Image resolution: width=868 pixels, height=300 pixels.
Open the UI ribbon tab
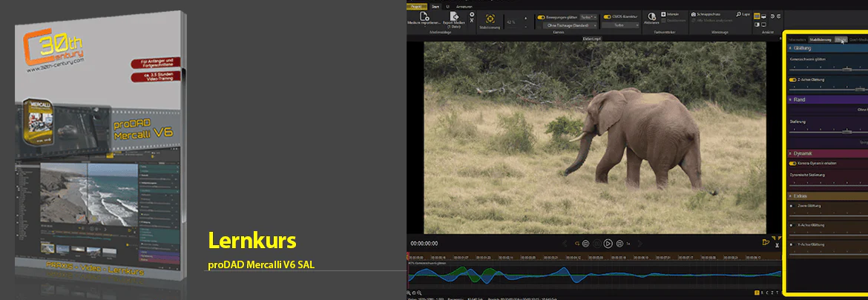pos(448,7)
